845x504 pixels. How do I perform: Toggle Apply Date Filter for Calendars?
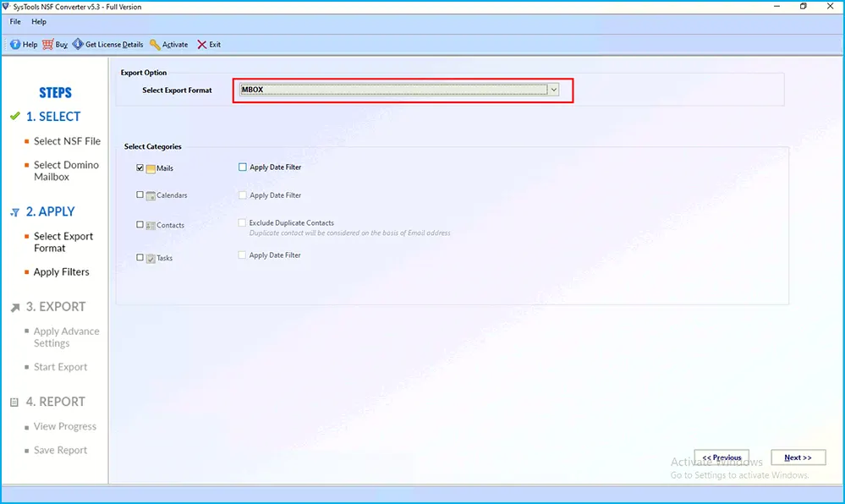point(243,195)
